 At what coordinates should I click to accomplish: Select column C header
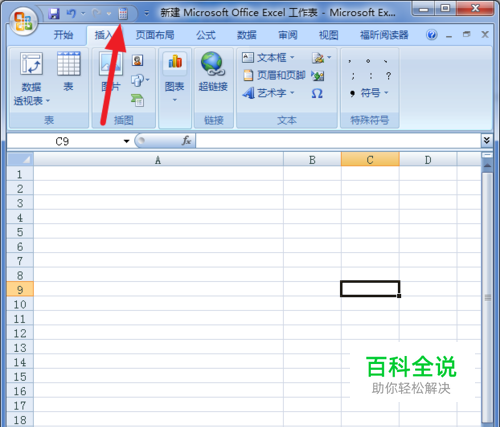(x=370, y=160)
